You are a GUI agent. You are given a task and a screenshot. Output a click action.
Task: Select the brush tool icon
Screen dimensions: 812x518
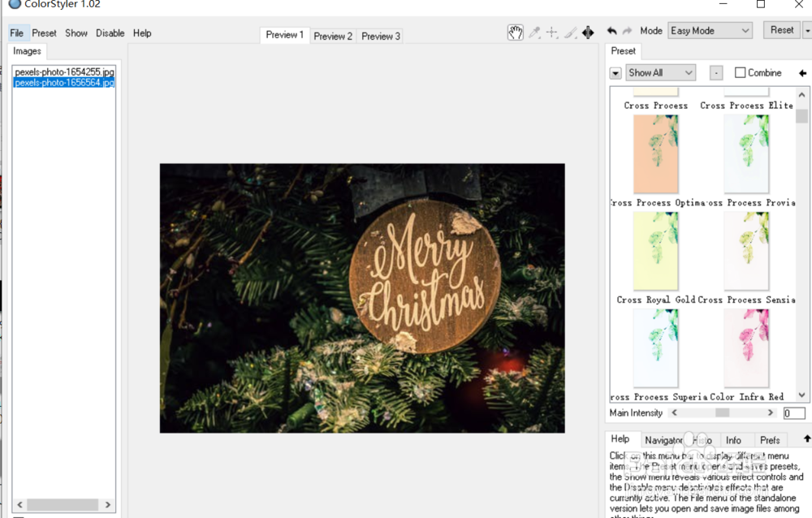click(570, 32)
